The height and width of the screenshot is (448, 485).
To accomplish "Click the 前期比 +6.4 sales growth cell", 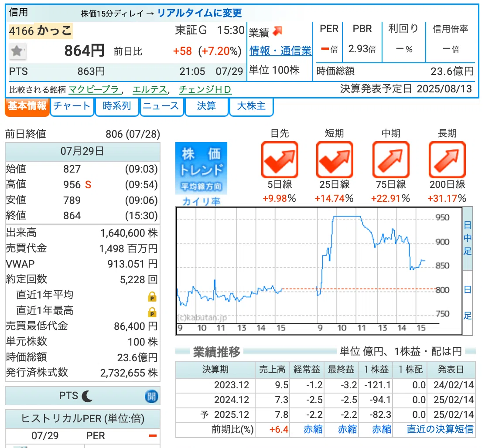I will 279,429.
